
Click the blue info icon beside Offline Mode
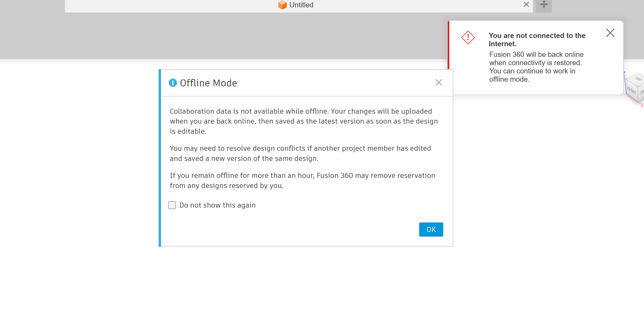coord(173,83)
